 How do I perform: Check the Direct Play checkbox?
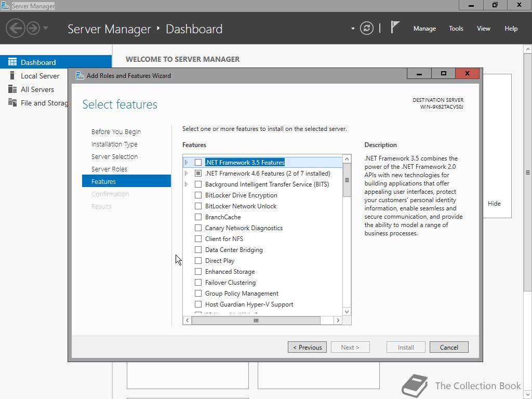click(198, 261)
